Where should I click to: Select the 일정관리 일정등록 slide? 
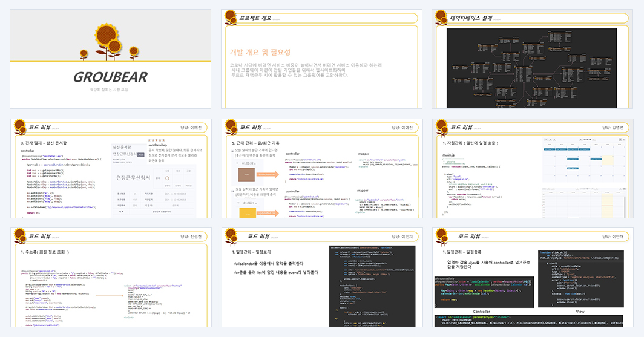click(x=532, y=278)
